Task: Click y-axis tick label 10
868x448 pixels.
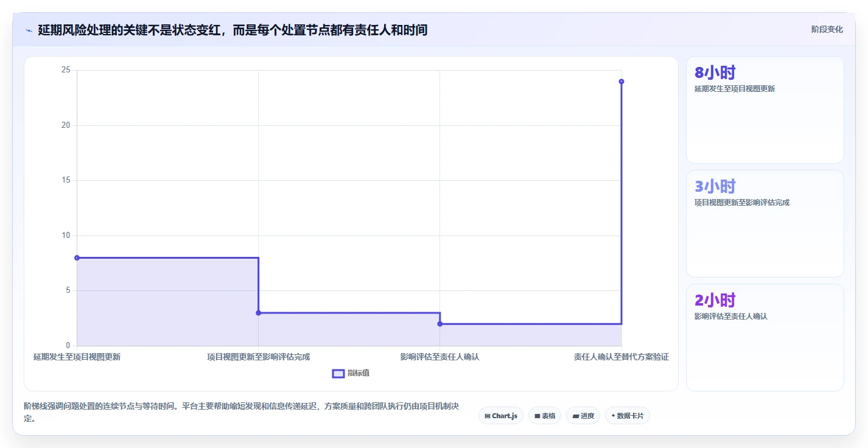Action: (x=66, y=236)
